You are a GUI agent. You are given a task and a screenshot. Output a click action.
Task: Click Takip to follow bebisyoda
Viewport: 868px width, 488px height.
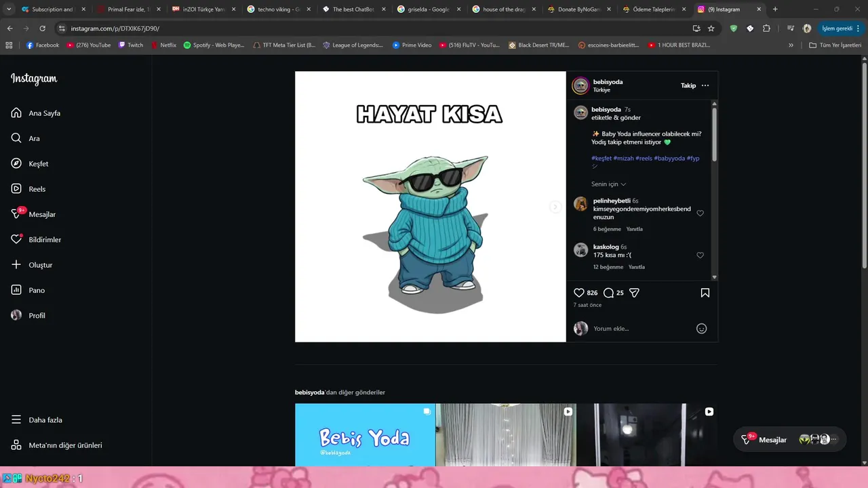pyautogui.click(x=688, y=85)
